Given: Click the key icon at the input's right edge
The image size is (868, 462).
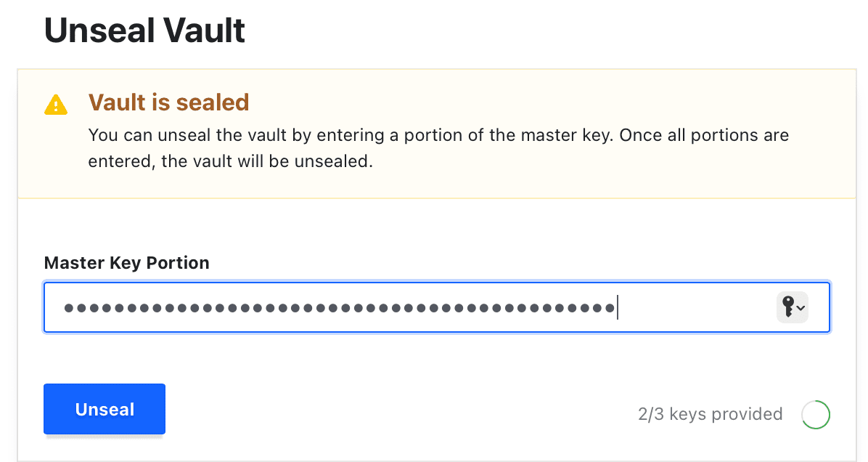Looking at the screenshot, I should (x=792, y=307).
